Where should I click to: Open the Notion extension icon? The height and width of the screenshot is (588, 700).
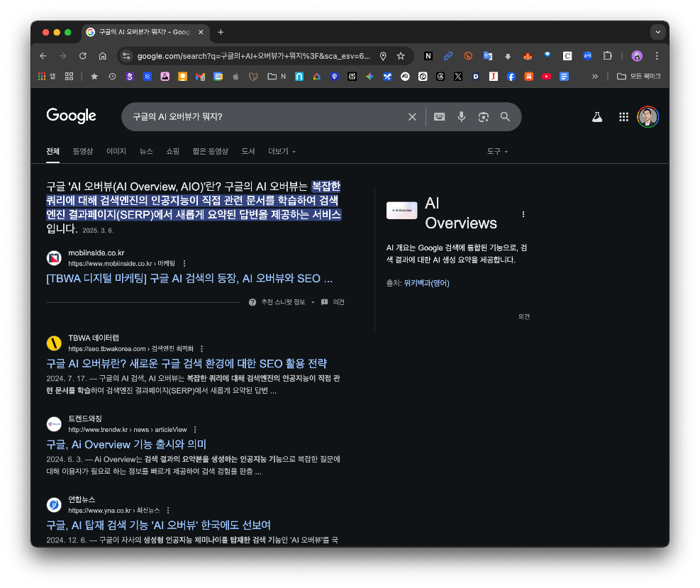[428, 56]
